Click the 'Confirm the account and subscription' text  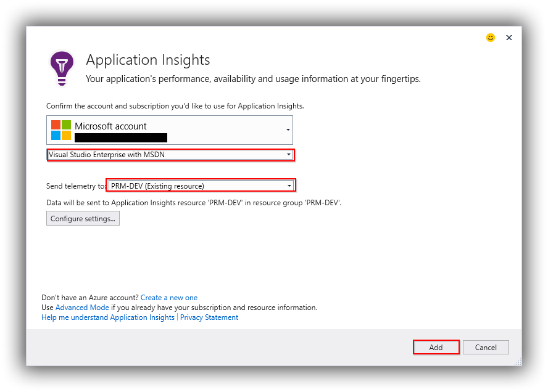(x=175, y=106)
